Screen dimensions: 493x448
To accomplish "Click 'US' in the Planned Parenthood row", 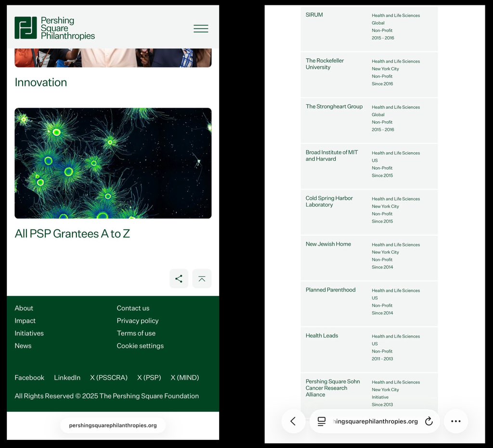I will [x=375, y=298].
